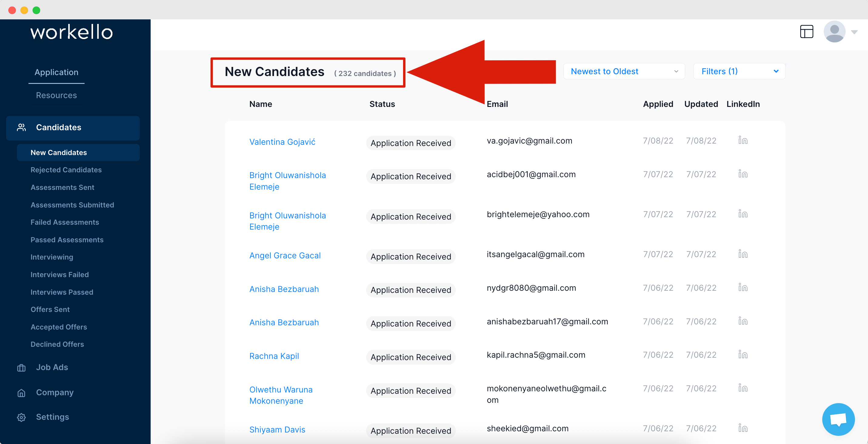Click Application Received status for Valentina Gojavić

411,143
